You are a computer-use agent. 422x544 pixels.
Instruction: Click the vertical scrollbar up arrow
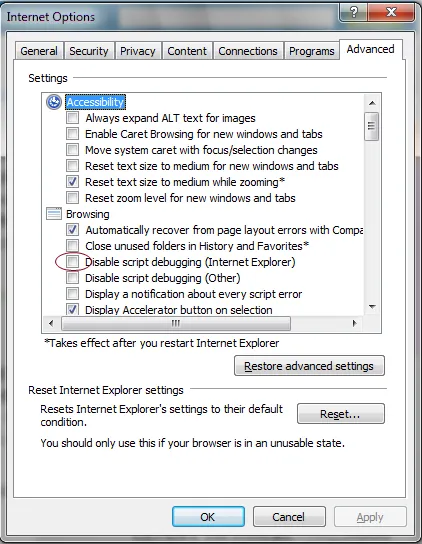(x=372, y=103)
